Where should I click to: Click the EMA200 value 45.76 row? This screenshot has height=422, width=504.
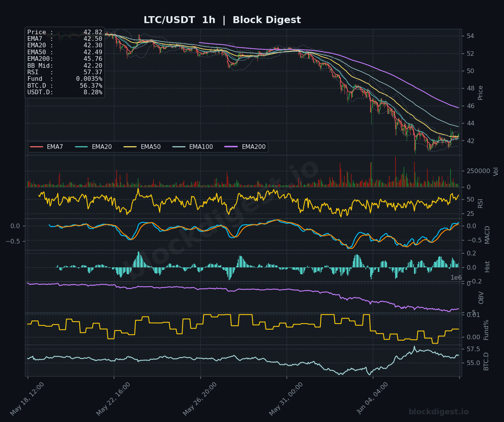65,59
